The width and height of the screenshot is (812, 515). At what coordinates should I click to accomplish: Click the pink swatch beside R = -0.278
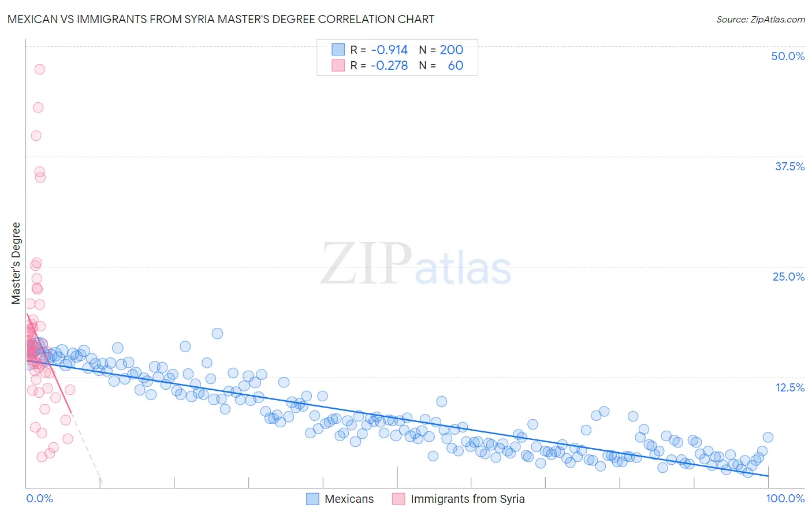pyautogui.click(x=338, y=65)
